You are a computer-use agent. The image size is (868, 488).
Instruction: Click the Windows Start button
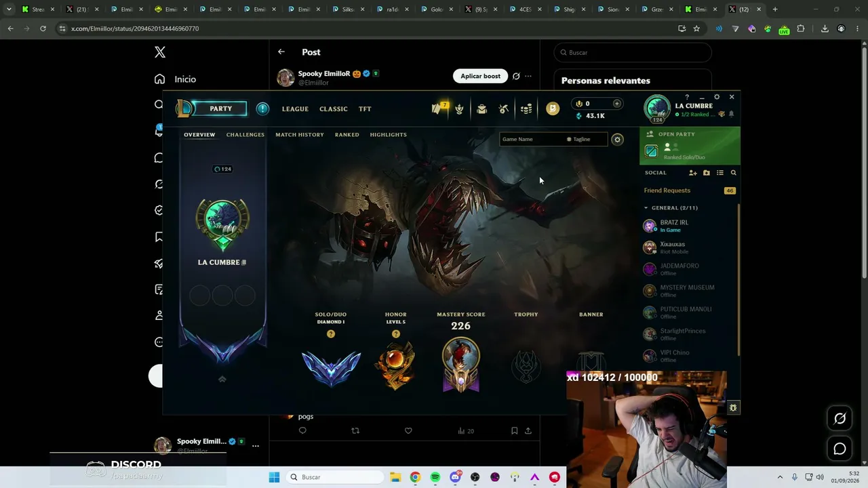(x=274, y=477)
